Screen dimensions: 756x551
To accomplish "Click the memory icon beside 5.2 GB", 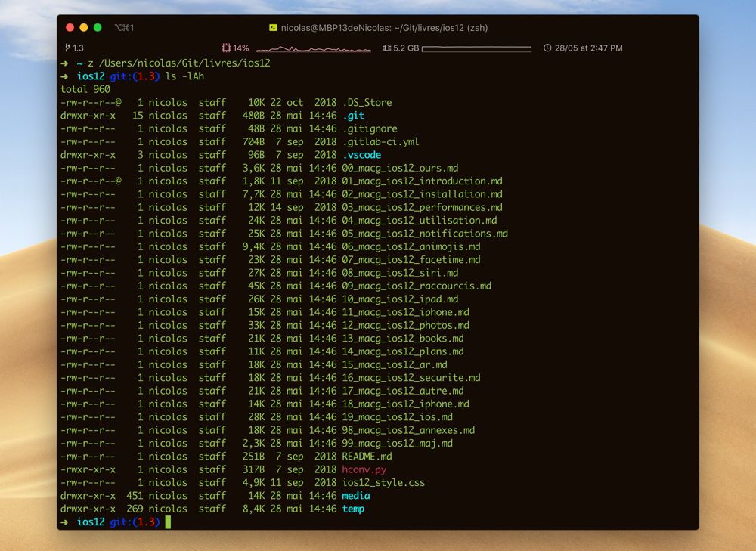I will (386, 48).
